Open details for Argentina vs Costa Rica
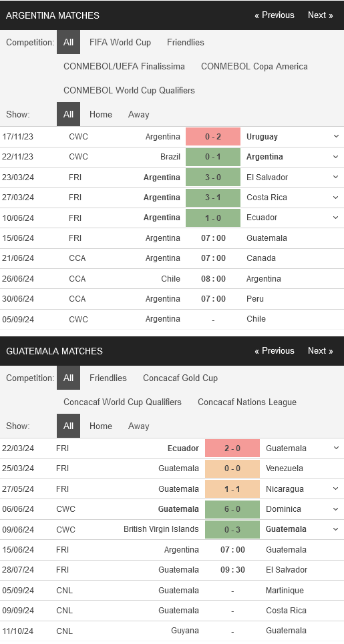Screen dimensions: 344x644 [x=336, y=197]
